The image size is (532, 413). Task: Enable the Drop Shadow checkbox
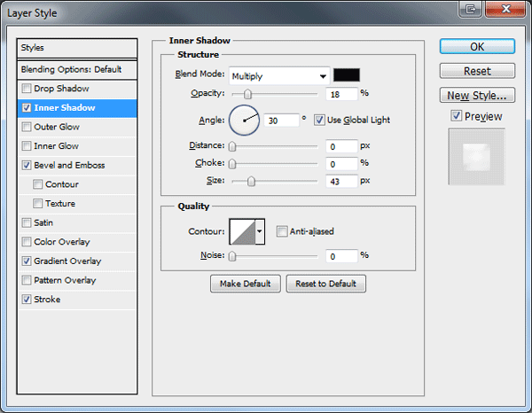27,89
